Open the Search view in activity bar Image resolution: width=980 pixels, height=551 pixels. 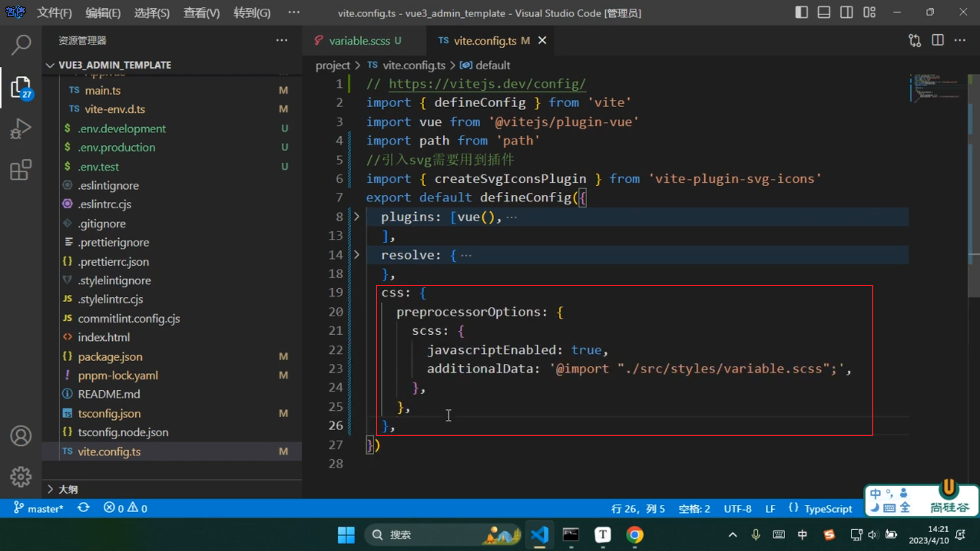coord(21,45)
